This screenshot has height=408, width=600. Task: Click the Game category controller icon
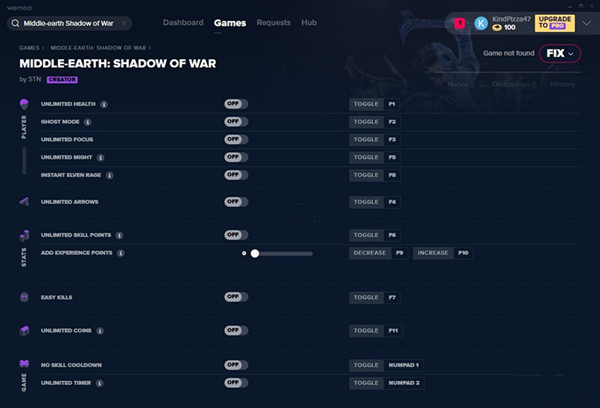coord(24,364)
